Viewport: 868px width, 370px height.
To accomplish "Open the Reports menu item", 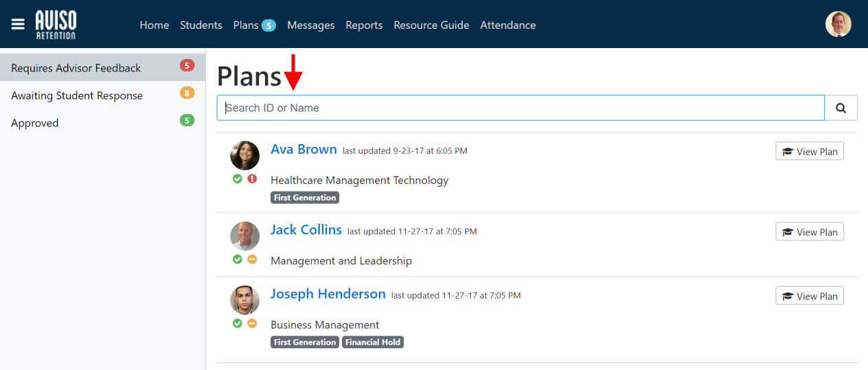I will [x=364, y=25].
